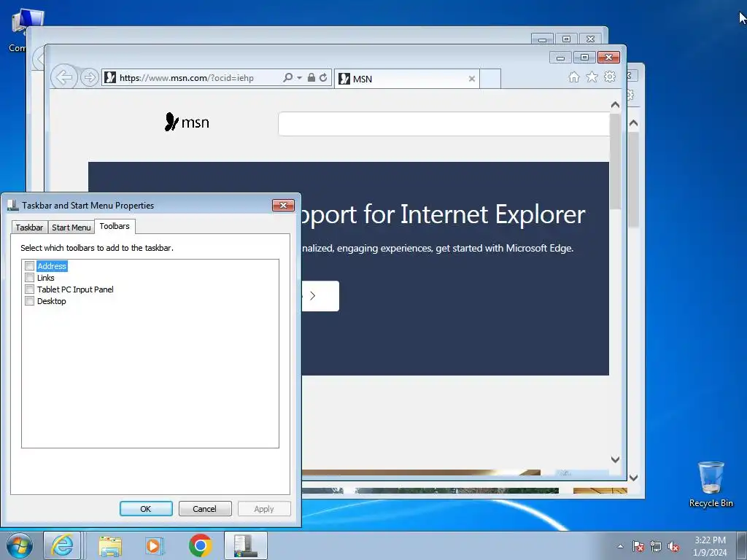Click the network tray icon
The image size is (747, 560).
click(x=656, y=546)
